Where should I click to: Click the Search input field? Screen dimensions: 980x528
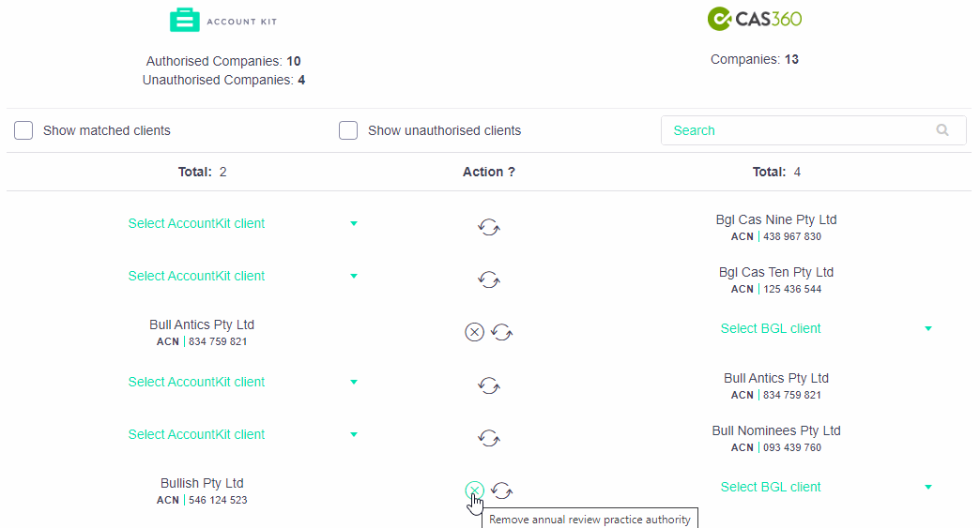click(x=813, y=130)
